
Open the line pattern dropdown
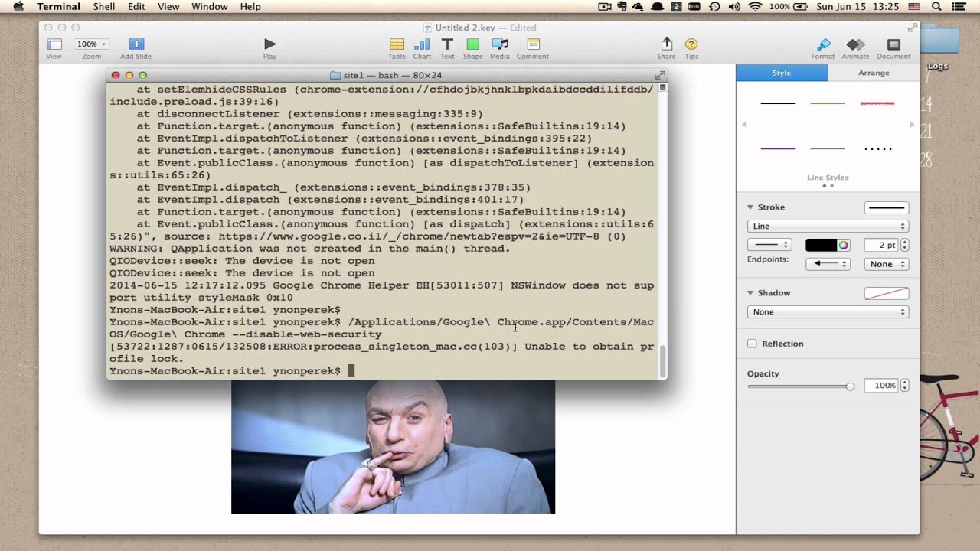point(769,245)
